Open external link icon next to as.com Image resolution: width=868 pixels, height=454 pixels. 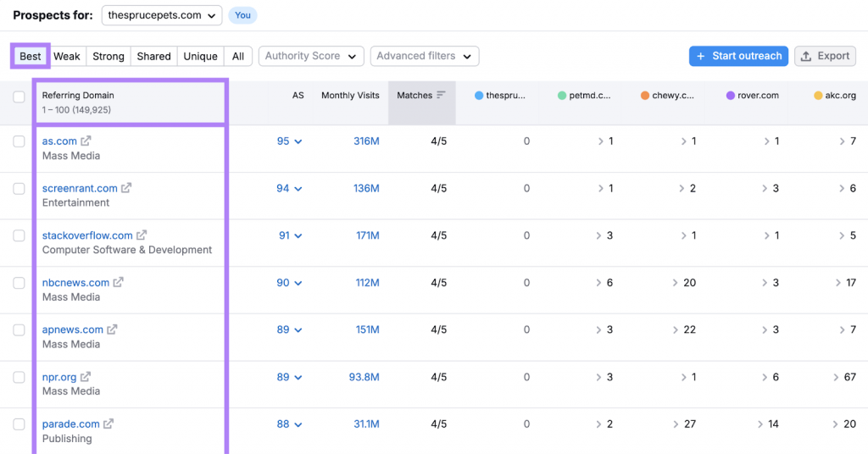click(86, 141)
